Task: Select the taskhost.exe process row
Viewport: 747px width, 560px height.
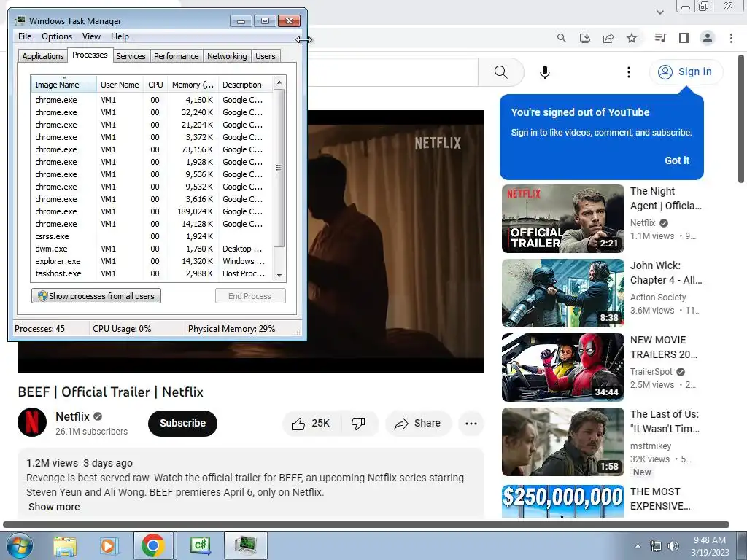Action: (152, 273)
